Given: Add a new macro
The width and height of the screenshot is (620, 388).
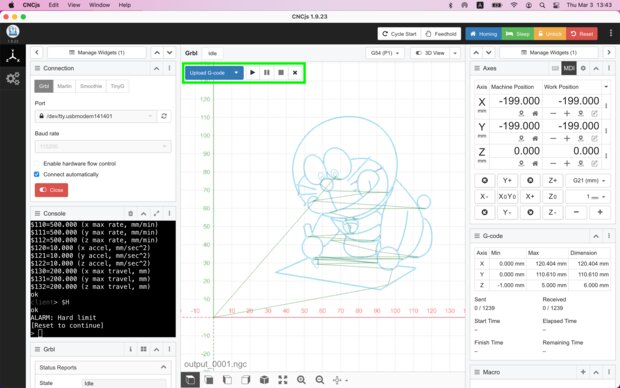Looking at the screenshot, I should (583, 372).
